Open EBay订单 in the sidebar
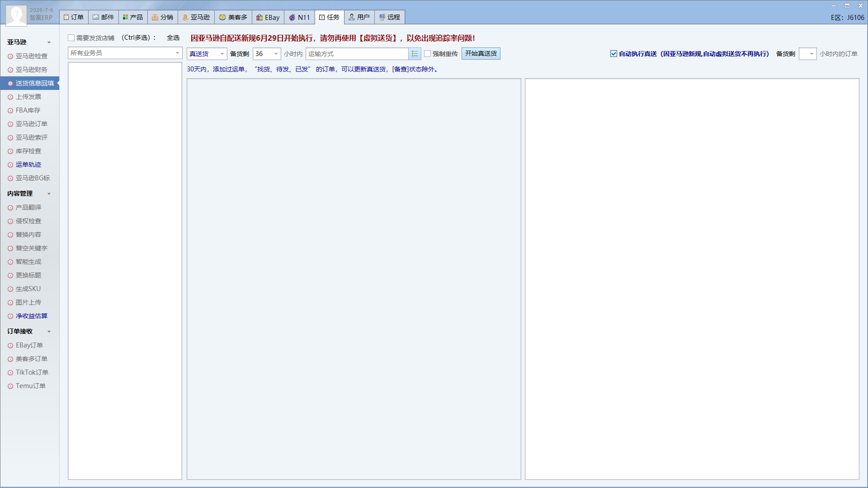The image size is (868, 488). pyautogui.click(x=29, y=345)
